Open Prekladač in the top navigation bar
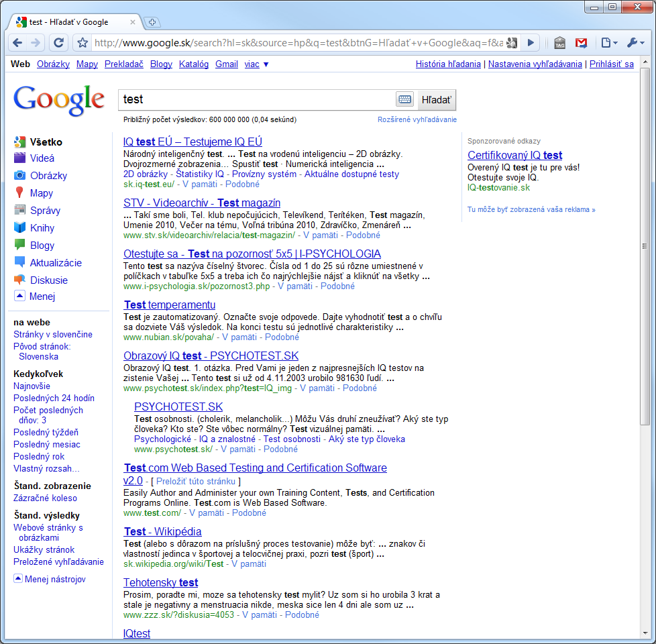 pos(124,64)
